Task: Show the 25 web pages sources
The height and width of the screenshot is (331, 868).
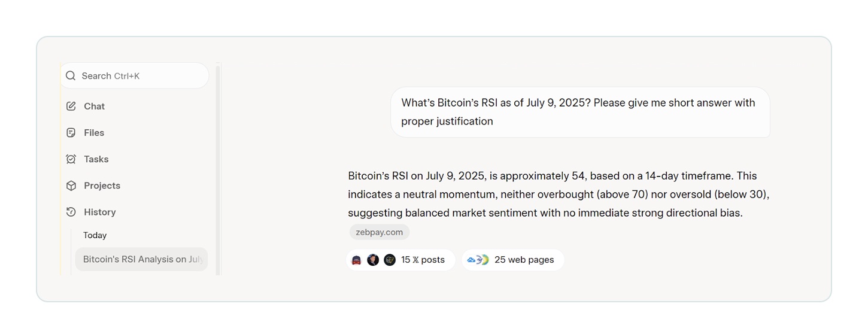Action: click(x=524, y=260)
